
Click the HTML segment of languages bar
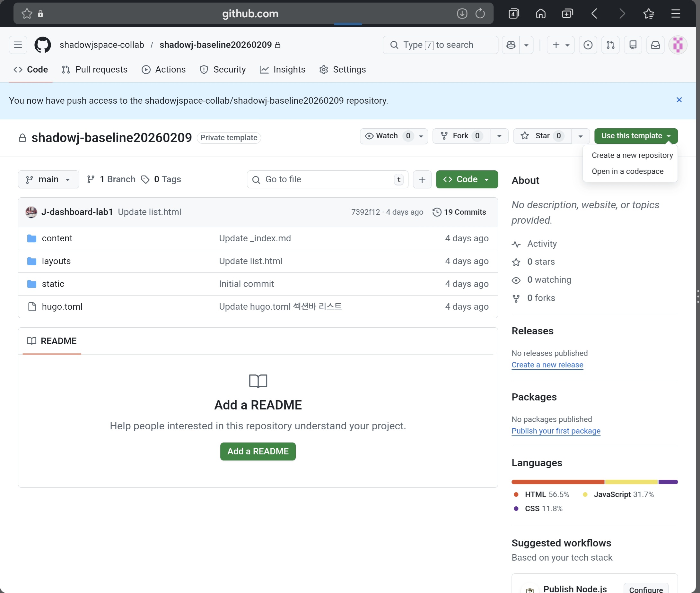(x=557, y=482)
